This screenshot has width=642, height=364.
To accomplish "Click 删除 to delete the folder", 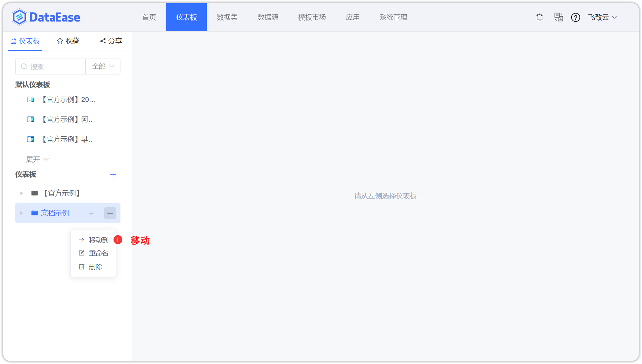I will point(96,267).
